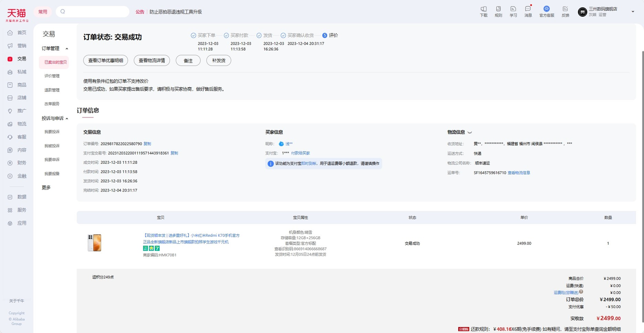The image size is (644, 333).
Task: Click the search magnifier icon in search box
Action: (x=63, y=12)
